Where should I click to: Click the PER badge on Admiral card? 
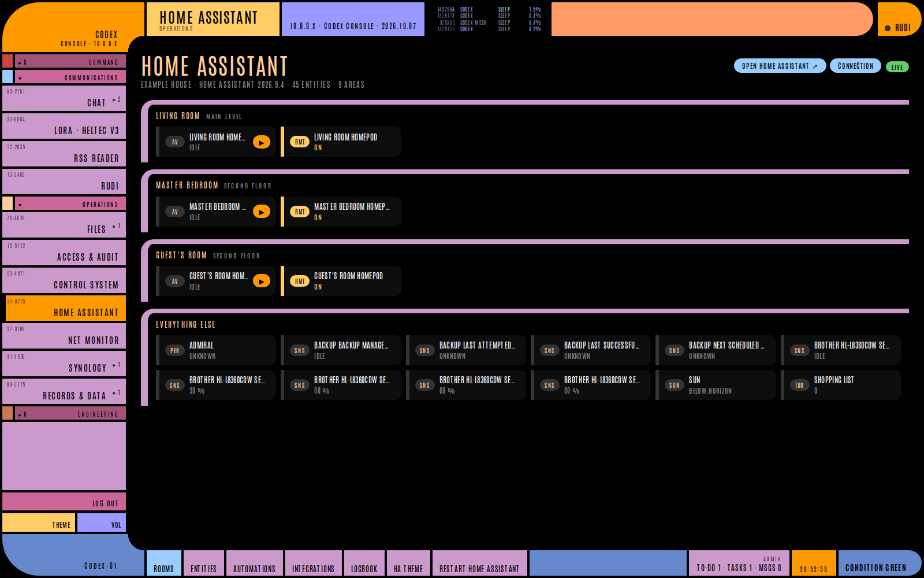point(175,351)
